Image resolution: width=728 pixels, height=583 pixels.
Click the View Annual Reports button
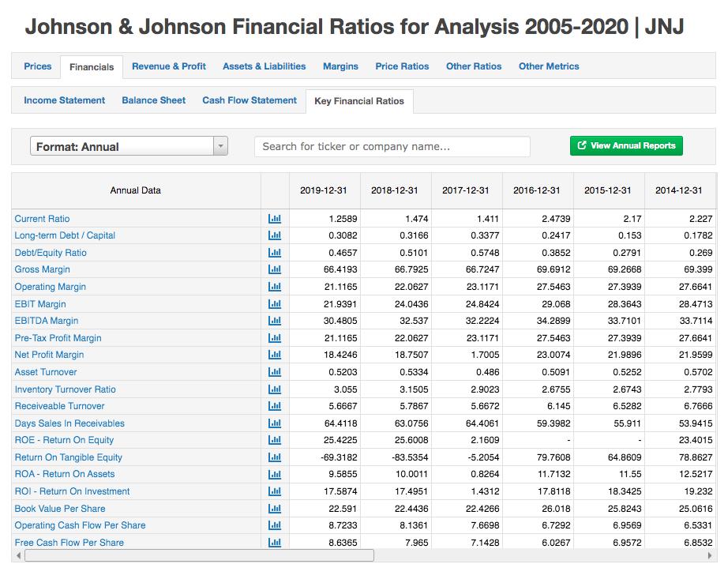click(626, 145)
